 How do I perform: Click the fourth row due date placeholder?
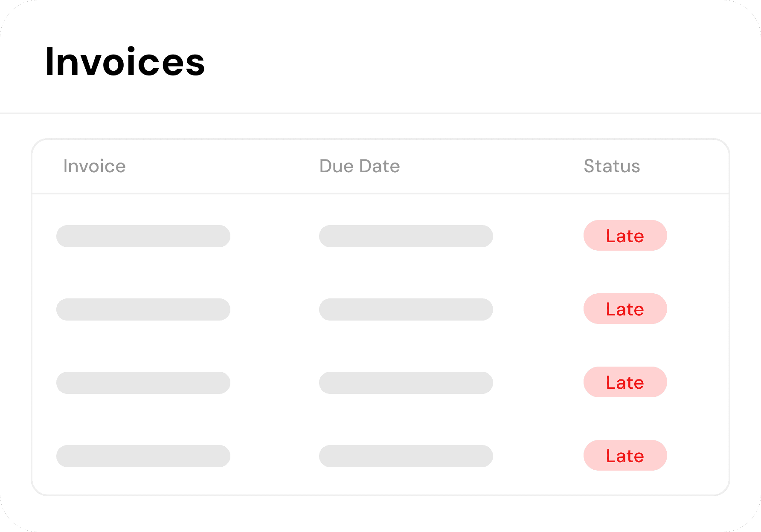[406, 456]
